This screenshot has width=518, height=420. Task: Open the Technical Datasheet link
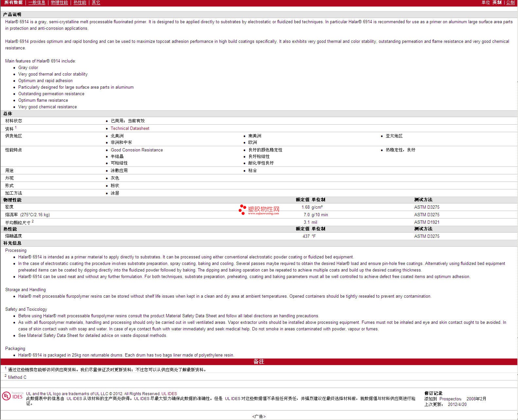(130, 129)
